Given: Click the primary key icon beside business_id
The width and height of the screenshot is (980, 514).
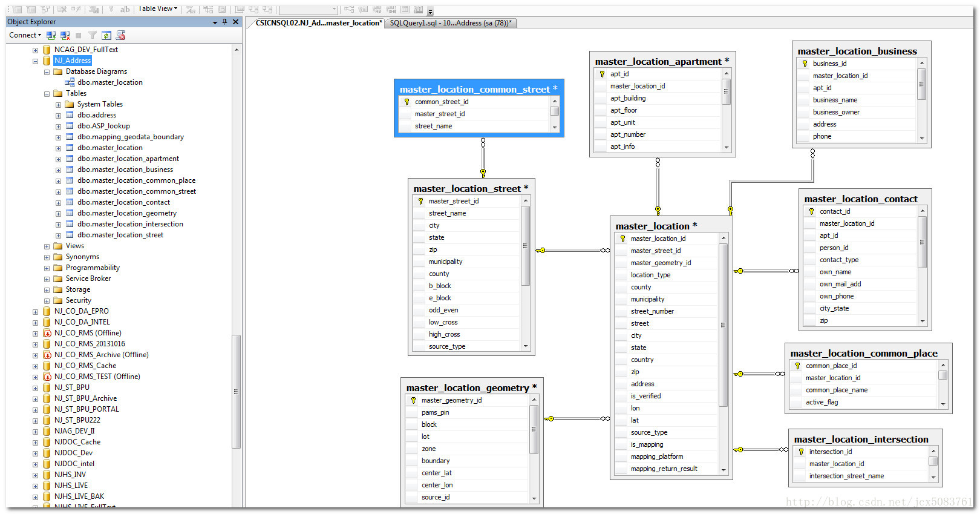Looking at the screenshot, I should [805, 64].
